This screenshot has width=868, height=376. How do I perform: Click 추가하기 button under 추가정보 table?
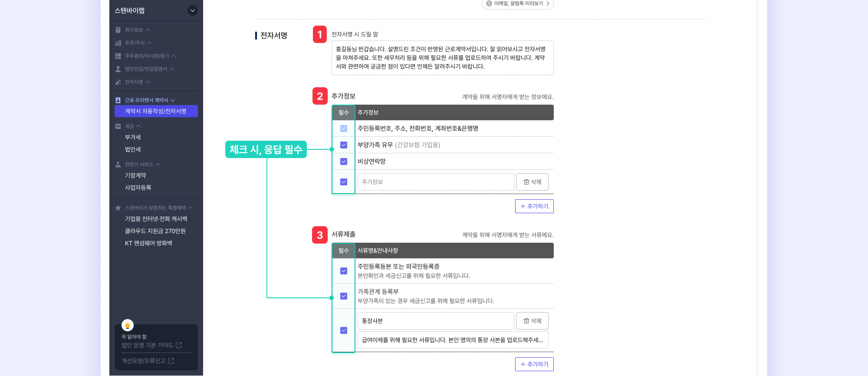coord(534,206)
